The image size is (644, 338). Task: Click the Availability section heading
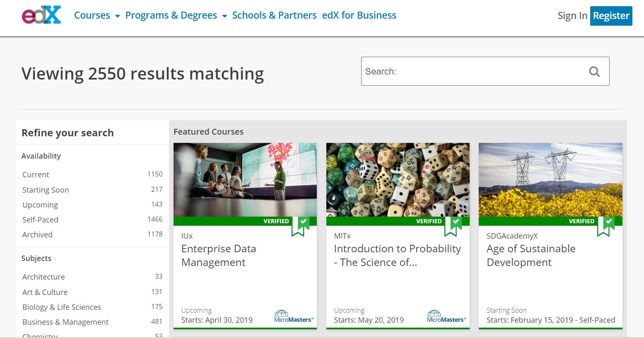coord(41,156)
